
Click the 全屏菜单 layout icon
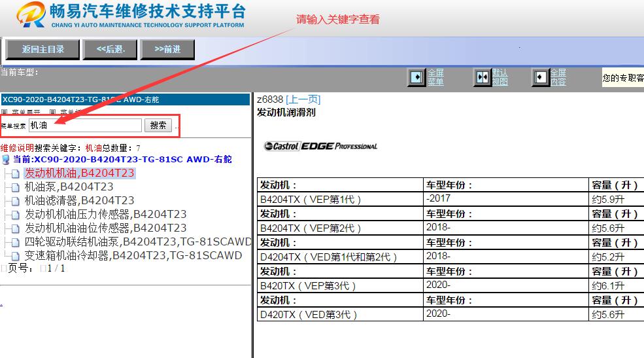click(416, 77)
